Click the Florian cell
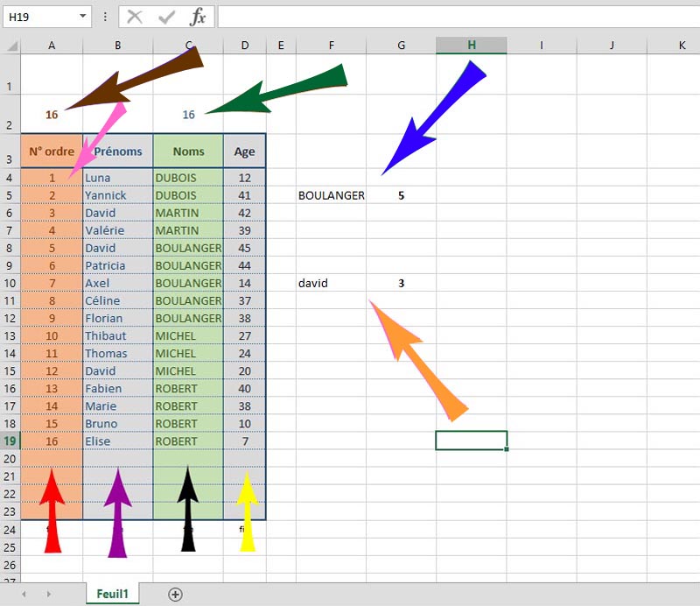This screenshot has height=606, width=700. [x=118, y=318]
